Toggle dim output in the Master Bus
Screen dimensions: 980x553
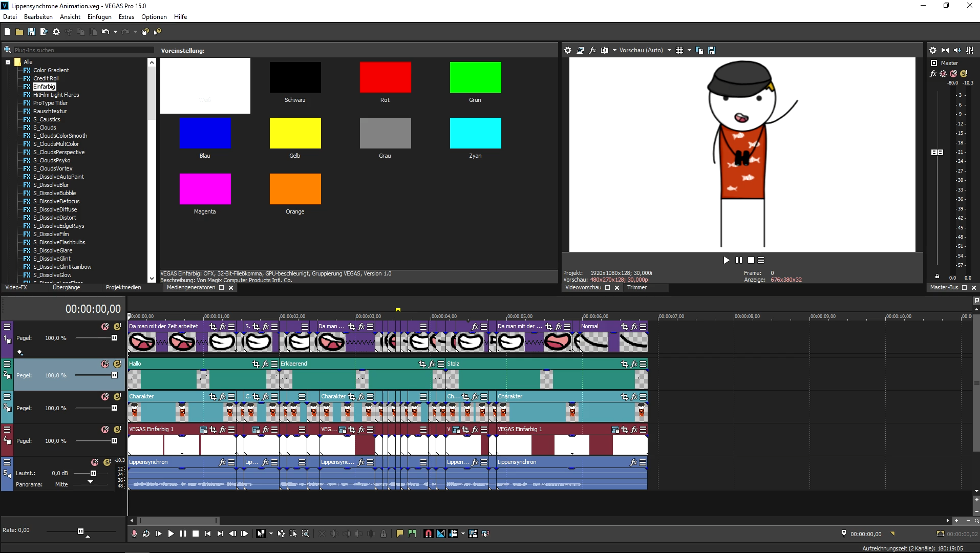[x=957, y=50]
